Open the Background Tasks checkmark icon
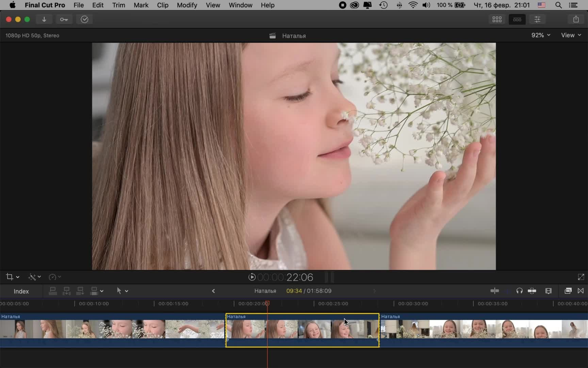 (84, 19)
